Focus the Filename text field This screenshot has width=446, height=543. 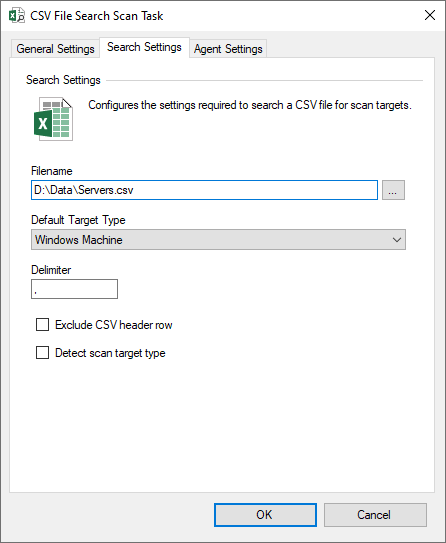click(204, 190)
